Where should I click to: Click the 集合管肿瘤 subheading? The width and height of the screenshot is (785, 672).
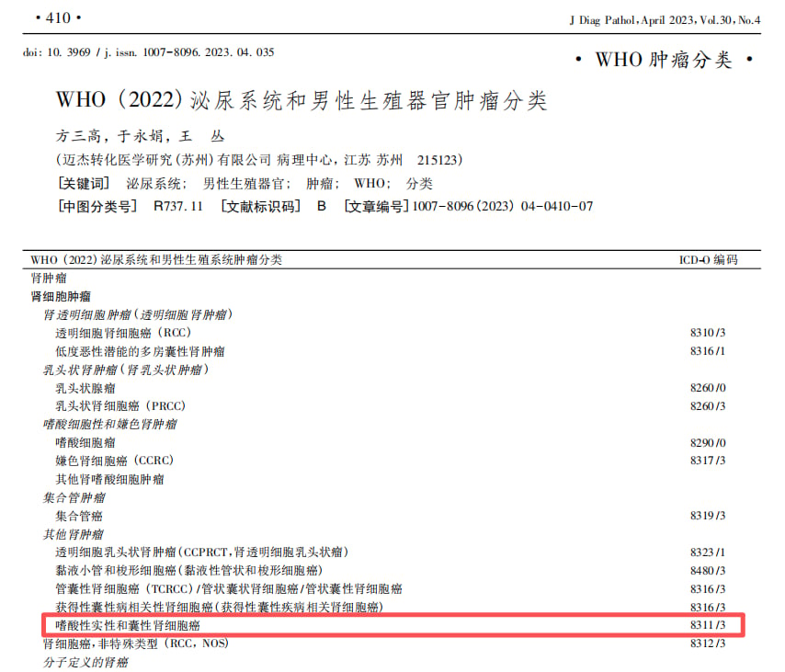tap(74, 497)
